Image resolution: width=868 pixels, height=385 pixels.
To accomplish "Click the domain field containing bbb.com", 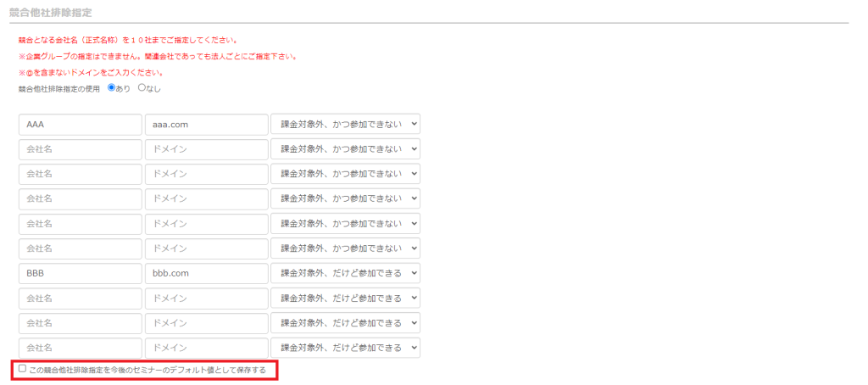I will click(206, 274).
